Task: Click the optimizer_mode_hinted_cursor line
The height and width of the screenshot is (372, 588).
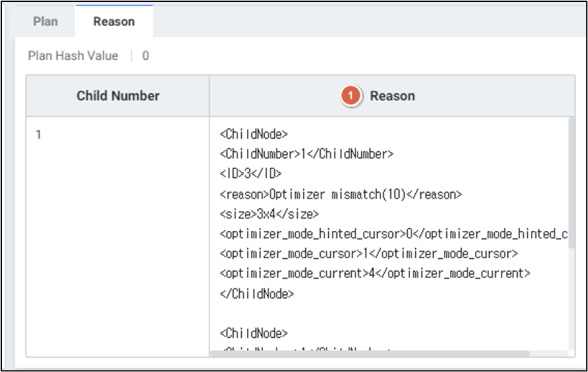Action: [394, 234]
